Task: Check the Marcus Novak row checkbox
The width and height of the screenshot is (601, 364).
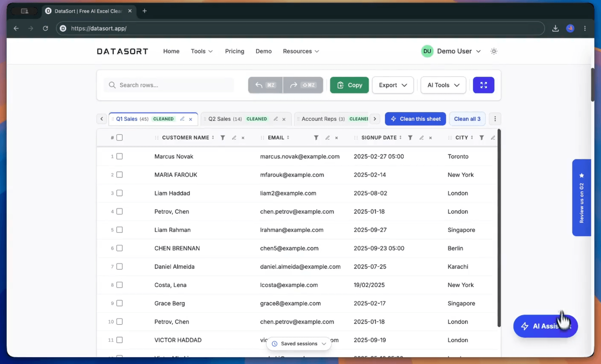Action: 120,156
